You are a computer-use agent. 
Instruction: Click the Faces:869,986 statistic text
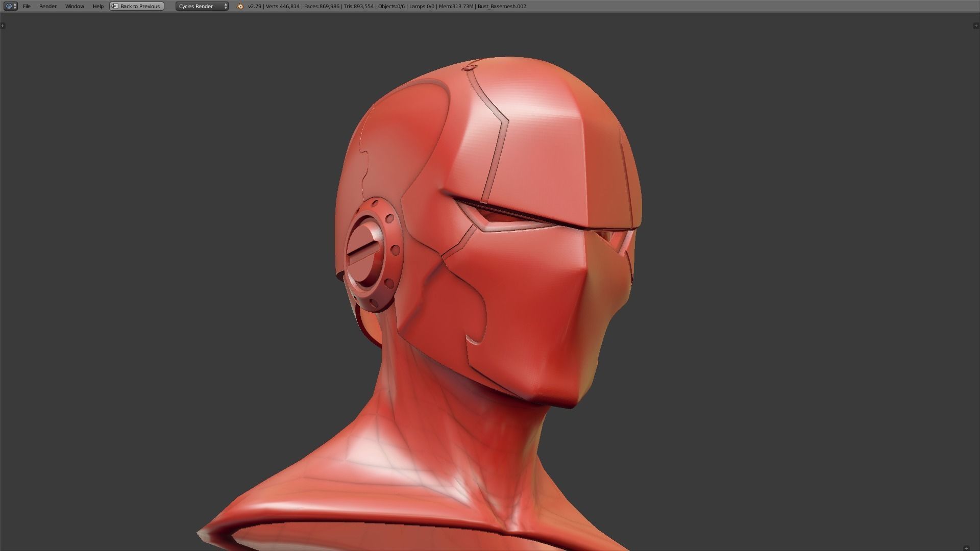pos(322,6)
